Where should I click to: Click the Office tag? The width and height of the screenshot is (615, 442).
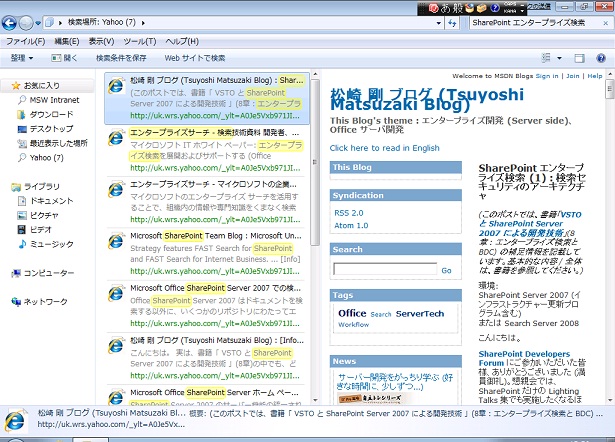(x=352, y=313)
